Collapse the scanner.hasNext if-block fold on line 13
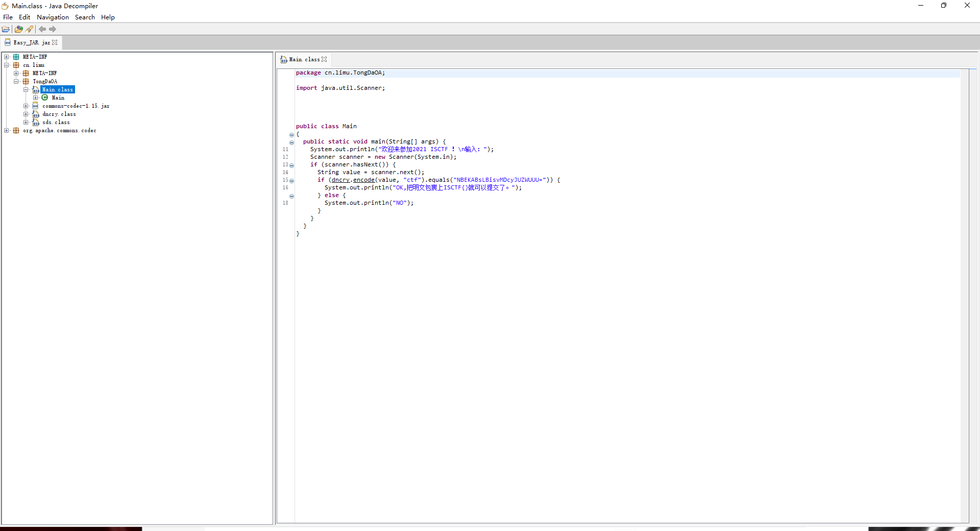The height and width of the screenshot is (531, 980). coord(291,165)
